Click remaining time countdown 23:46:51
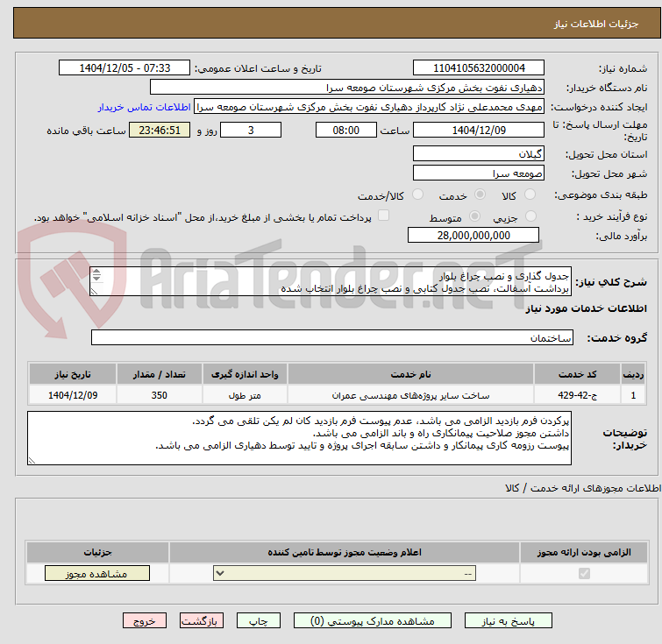 pos(160,130)
